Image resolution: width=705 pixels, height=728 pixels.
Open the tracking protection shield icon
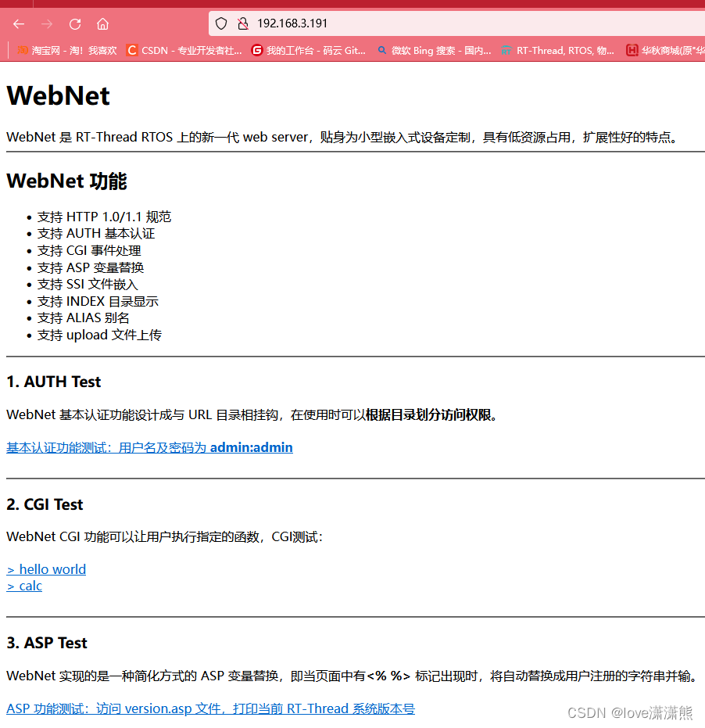(221, 23)
